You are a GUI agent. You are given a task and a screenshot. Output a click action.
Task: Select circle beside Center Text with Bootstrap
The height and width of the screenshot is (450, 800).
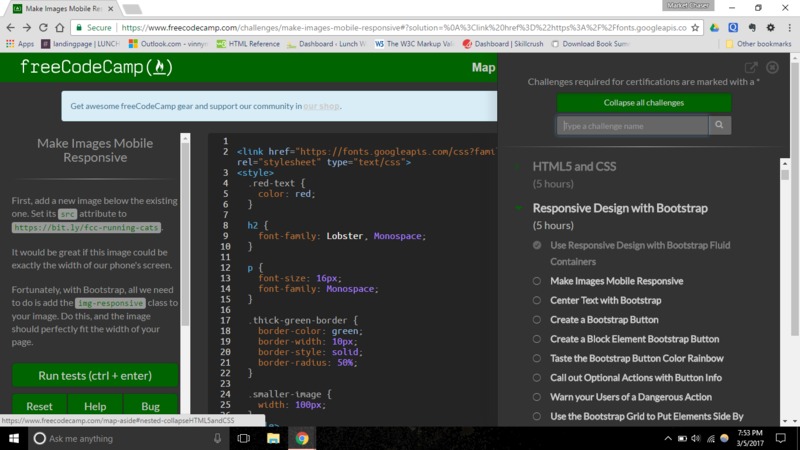pos(537,300)
